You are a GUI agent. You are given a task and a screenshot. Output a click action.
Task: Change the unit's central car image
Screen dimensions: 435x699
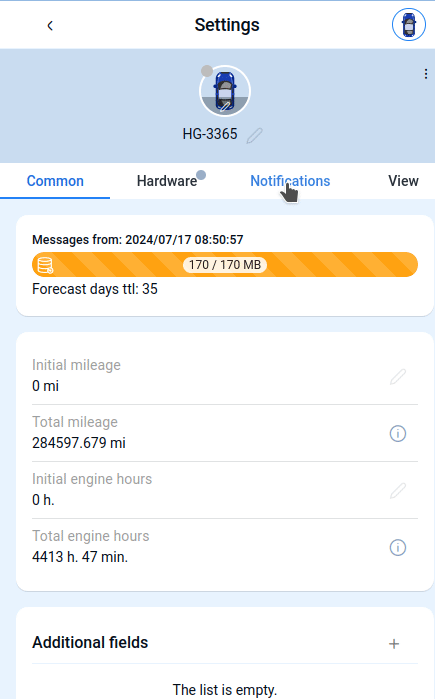click(225, 91)
